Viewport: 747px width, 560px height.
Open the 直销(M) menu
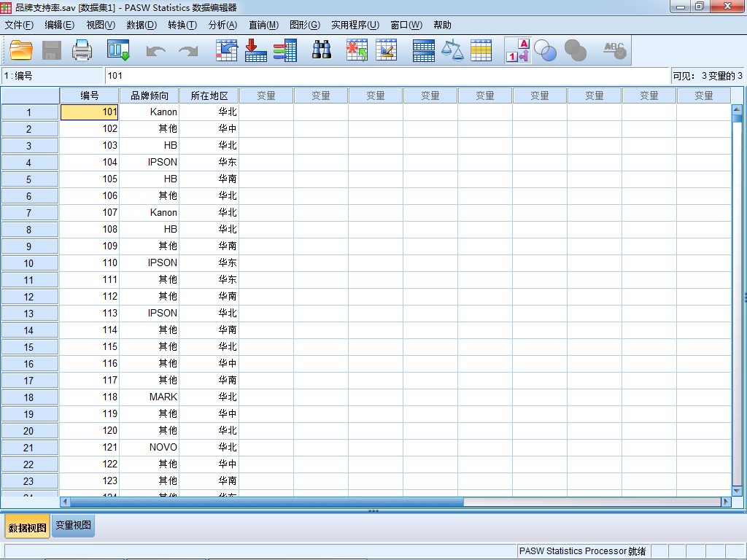263,26
